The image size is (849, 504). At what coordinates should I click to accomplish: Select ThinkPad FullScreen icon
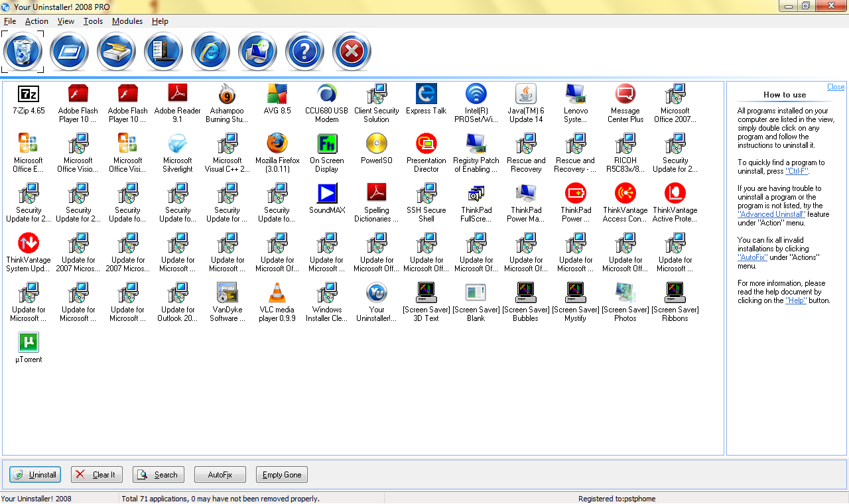(476, 193)
